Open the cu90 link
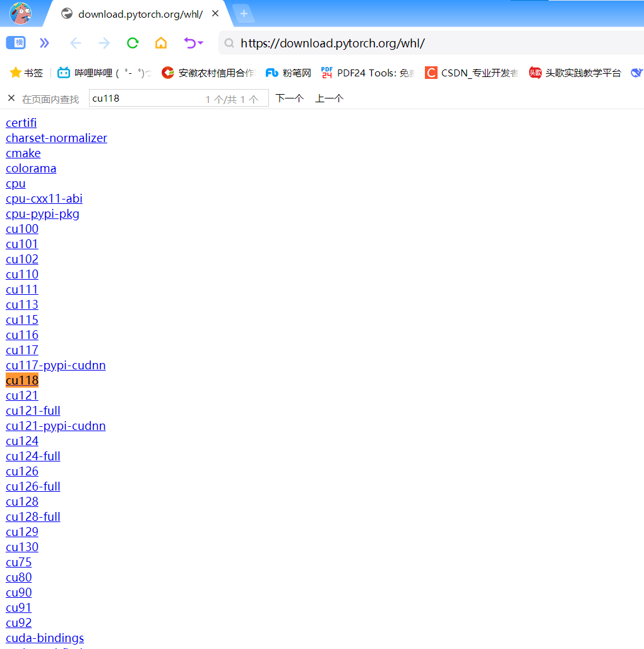 [18, 592]
